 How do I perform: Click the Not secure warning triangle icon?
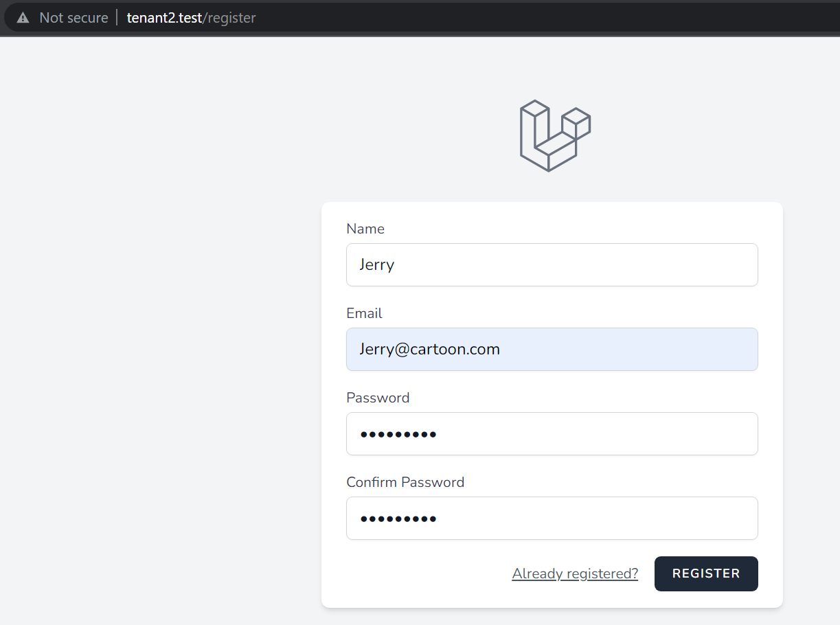click(23, 18)
